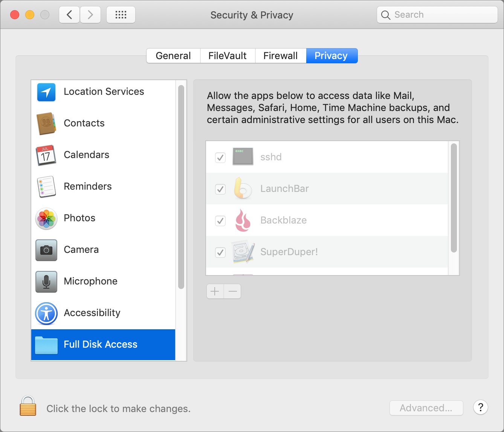Select Camera label in sidebar
The height and width of the screenshot is (432, 504).
pos(81,249)
